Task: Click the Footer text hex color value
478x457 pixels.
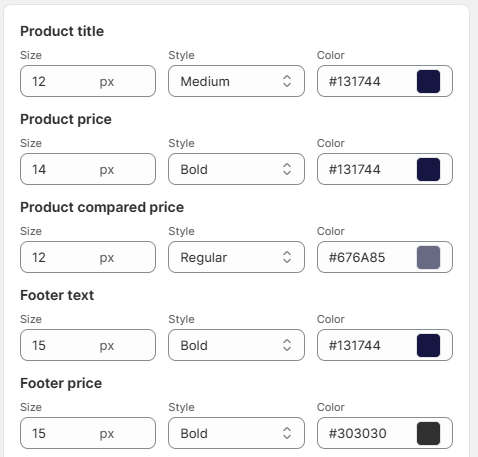Action: pyautogui.click(x=354, y=345)
